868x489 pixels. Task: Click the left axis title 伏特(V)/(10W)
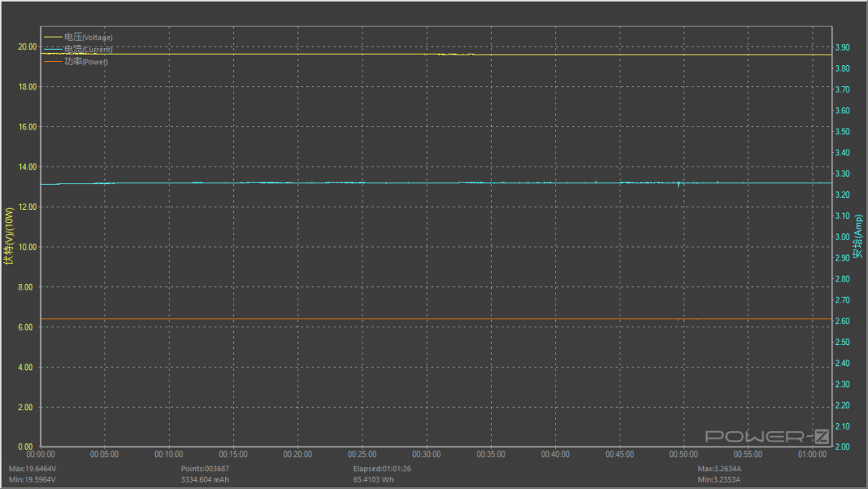[x=8, y=236]
